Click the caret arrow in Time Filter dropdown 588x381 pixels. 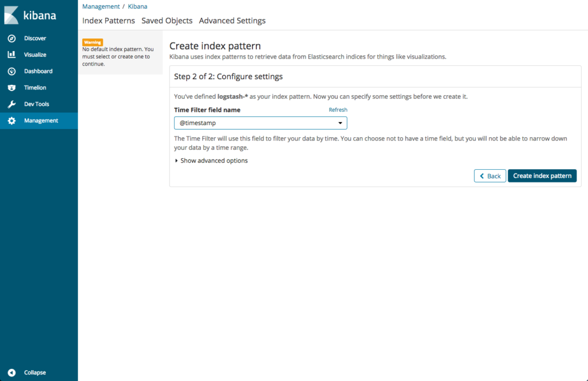click(340, 123)
